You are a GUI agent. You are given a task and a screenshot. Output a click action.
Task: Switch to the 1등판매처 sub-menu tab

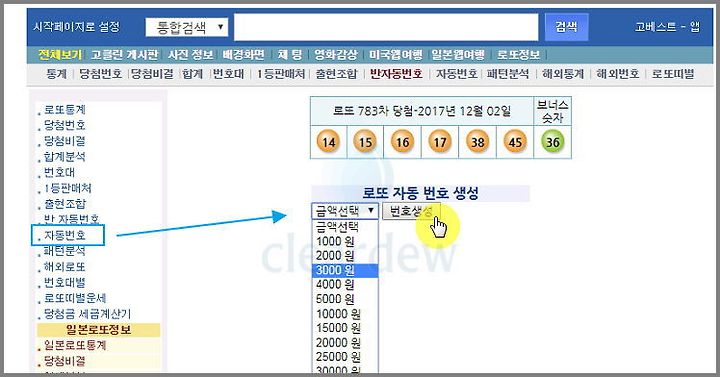tap(281, 74)
